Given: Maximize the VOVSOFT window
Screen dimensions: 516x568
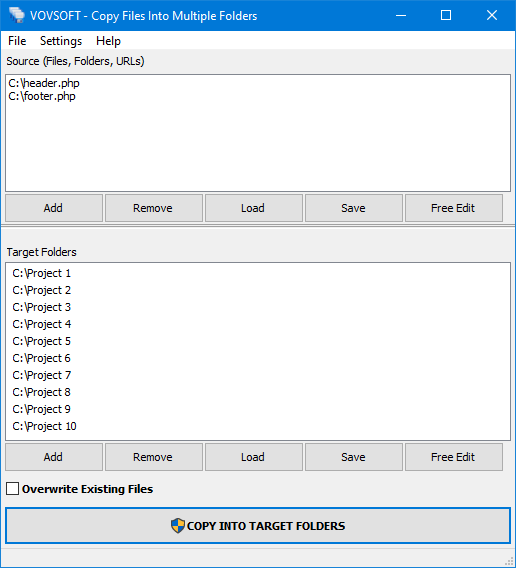Looking at the screenshot, I should coord(446,15).
